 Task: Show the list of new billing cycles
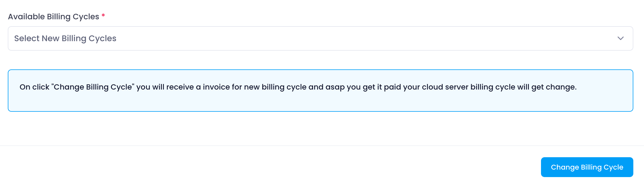tap(321, 39)
